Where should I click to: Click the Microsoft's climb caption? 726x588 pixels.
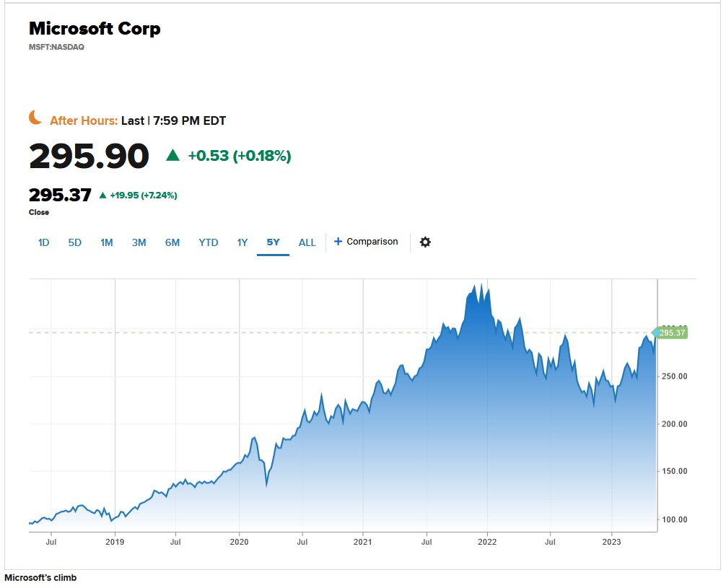[x=40, y=578]
